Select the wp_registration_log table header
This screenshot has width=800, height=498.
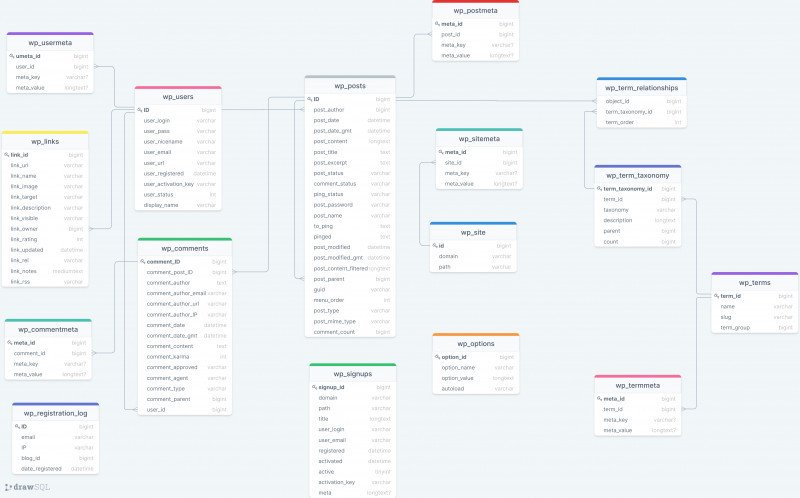tap(56, 413)
